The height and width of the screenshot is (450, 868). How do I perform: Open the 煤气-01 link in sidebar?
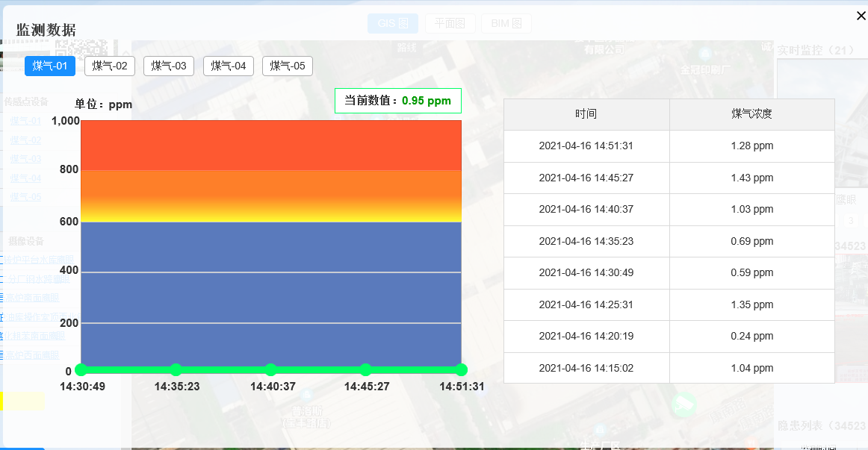click(25, 121)
